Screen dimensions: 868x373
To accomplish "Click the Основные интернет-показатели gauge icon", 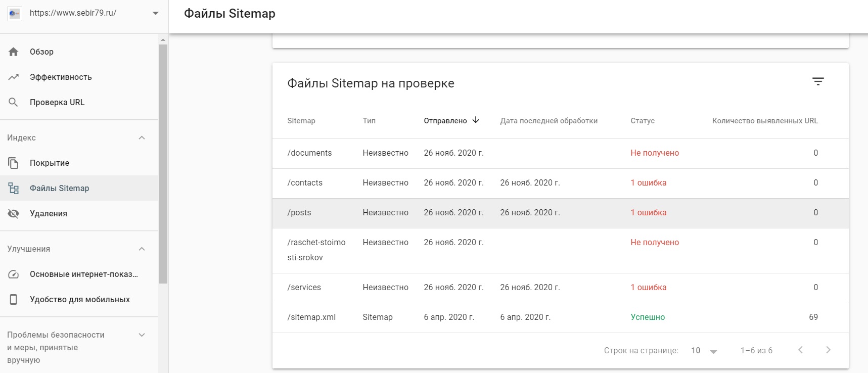I will 14,274.
